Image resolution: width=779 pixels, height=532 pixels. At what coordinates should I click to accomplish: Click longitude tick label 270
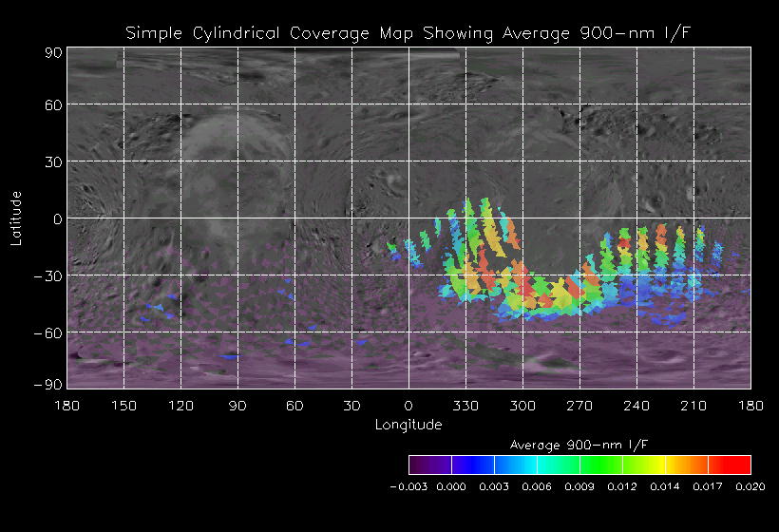click(x=579, y=406)
